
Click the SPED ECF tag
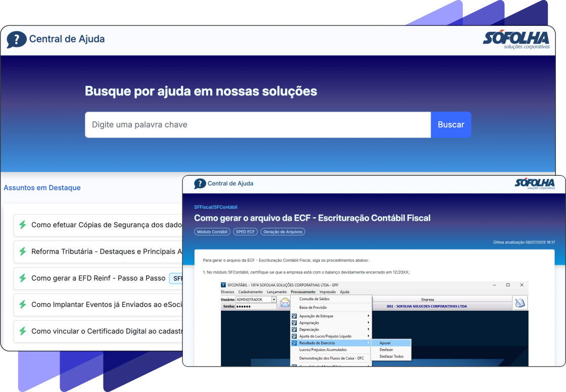point(246,232)
